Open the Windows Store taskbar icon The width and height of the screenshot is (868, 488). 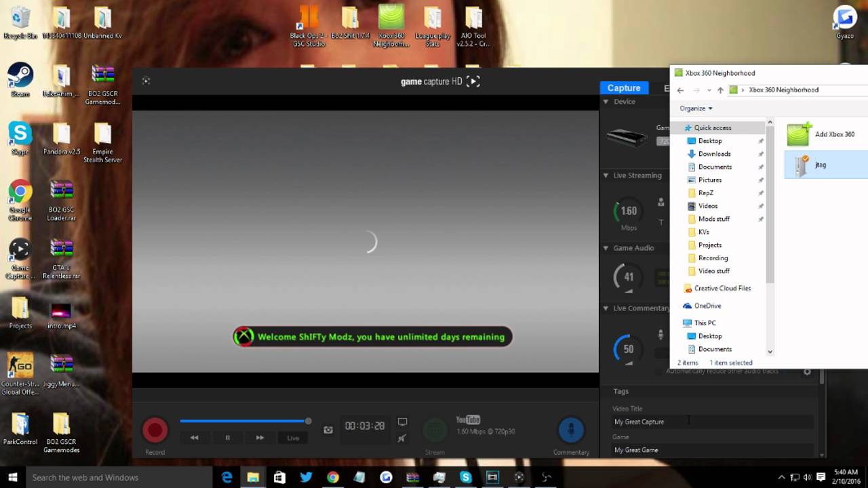pyautogui.click(x=279, y=477)
